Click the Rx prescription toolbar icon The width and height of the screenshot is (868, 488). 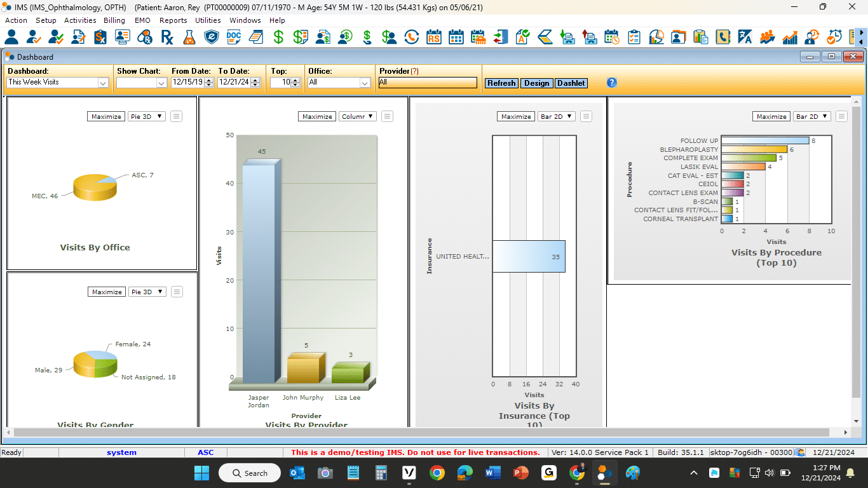pos(166,37)
